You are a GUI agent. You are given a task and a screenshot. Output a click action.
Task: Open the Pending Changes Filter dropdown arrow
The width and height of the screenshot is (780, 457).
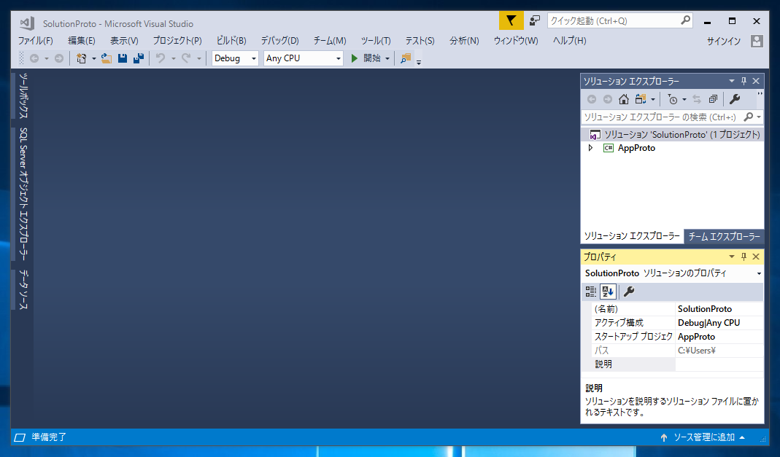(684, 99)
